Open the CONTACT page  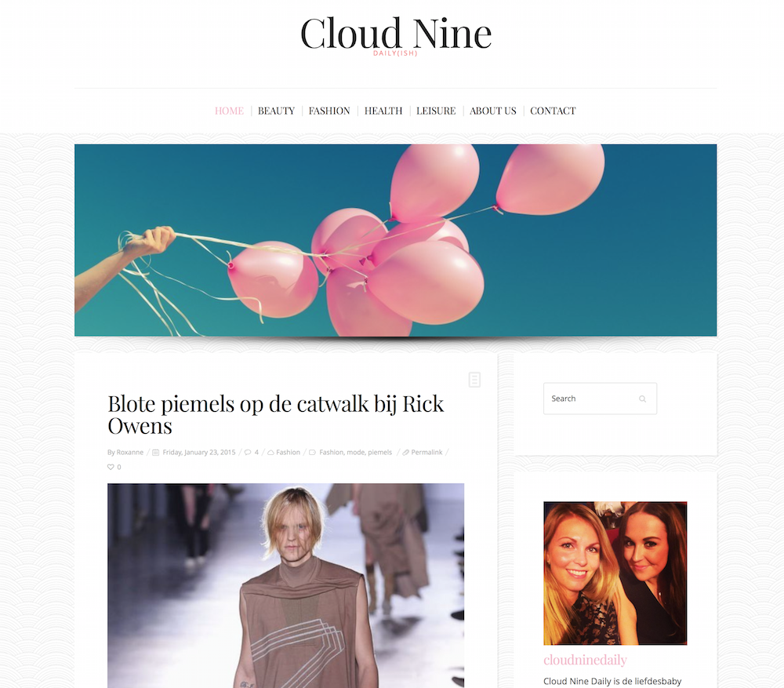[x=553, y=111]
